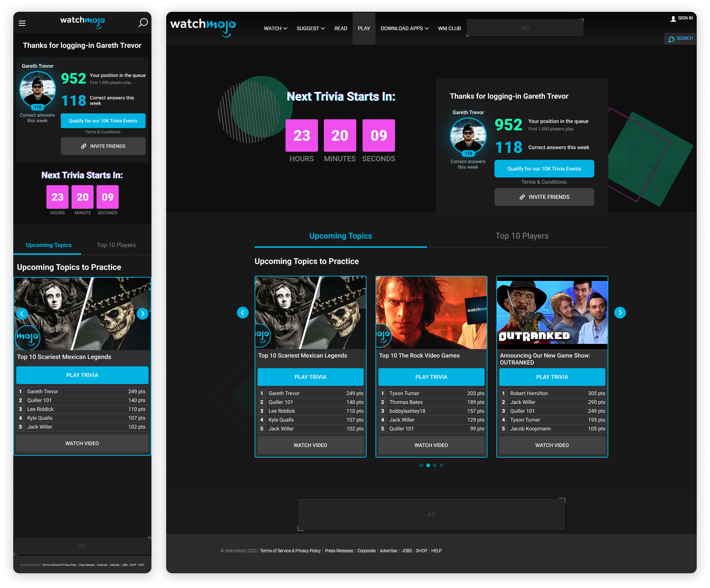Open the READ menu item
The width and height of the screenshot is (710, 588).
341,28
